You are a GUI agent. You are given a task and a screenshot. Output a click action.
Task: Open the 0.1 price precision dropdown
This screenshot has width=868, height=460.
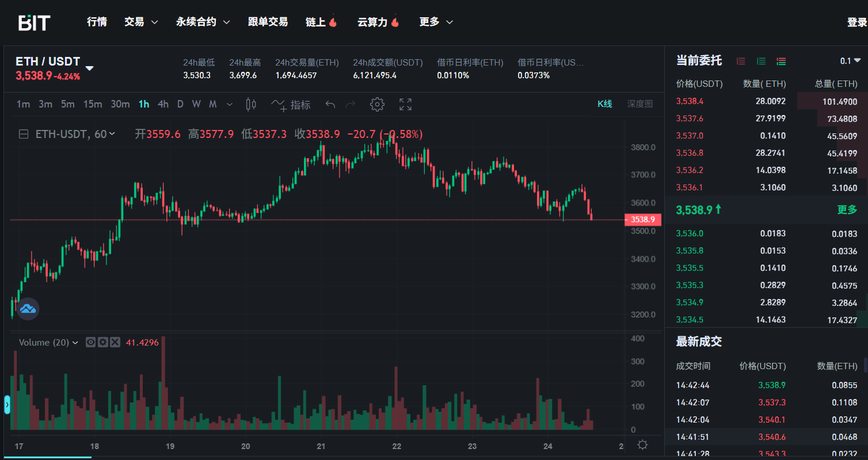tap(850, 61)
